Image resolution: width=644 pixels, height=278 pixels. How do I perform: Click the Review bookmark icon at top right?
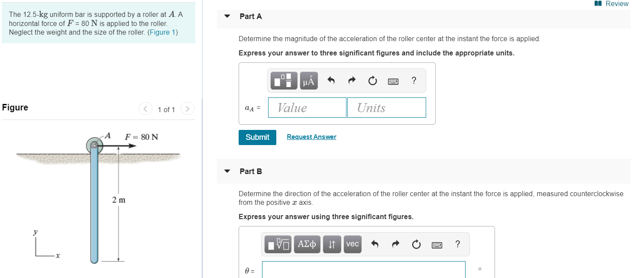pyautogui.click(x=597, y=3)
